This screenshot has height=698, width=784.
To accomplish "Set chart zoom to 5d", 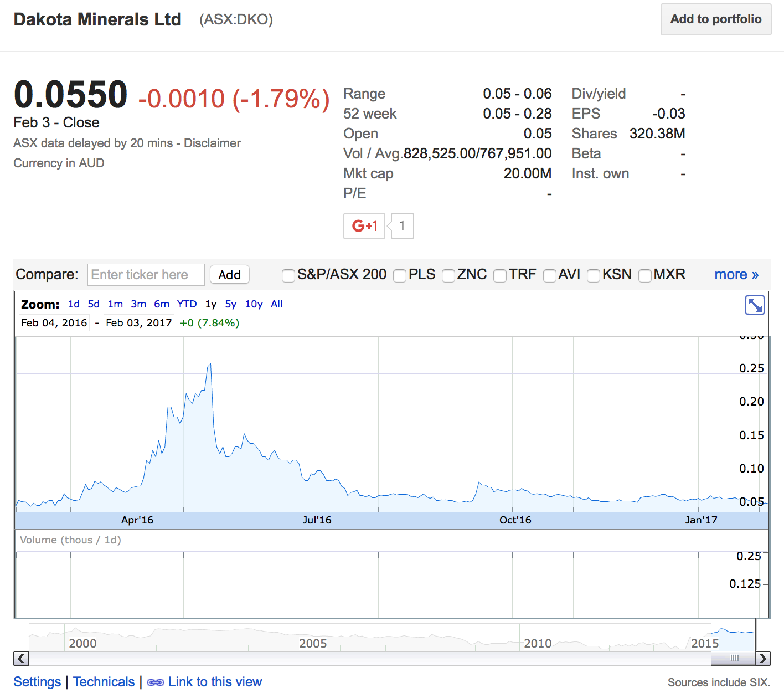I will (94, 304).
